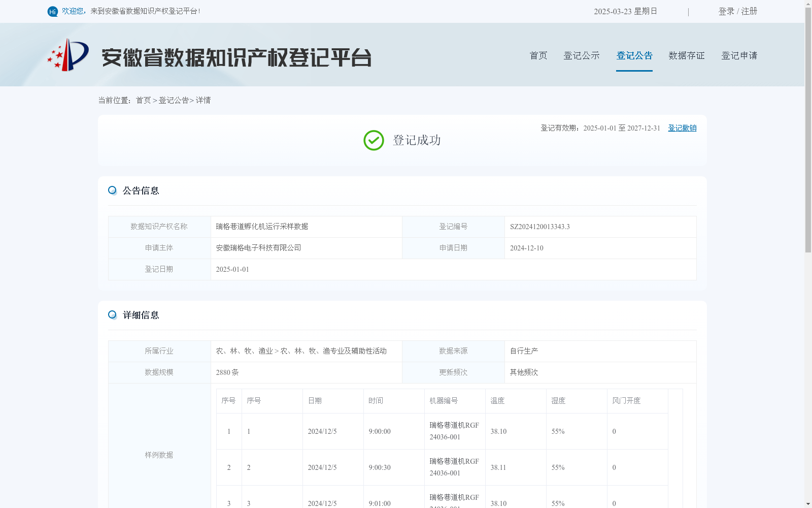Click the scrollbar down arrow
Screen dimensions: 812x508
click(x=808, y=504)
